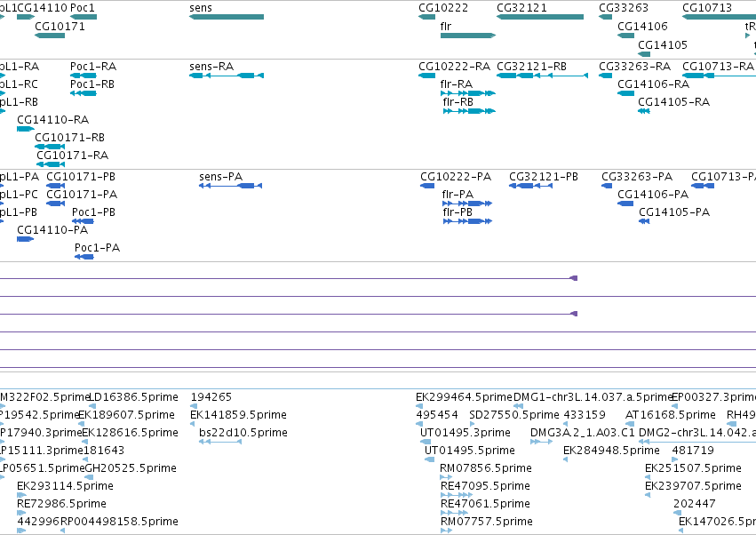The image size is (756, 535).
Task: Click the UT01495.3prime EST label
Action: coord(466,433)
